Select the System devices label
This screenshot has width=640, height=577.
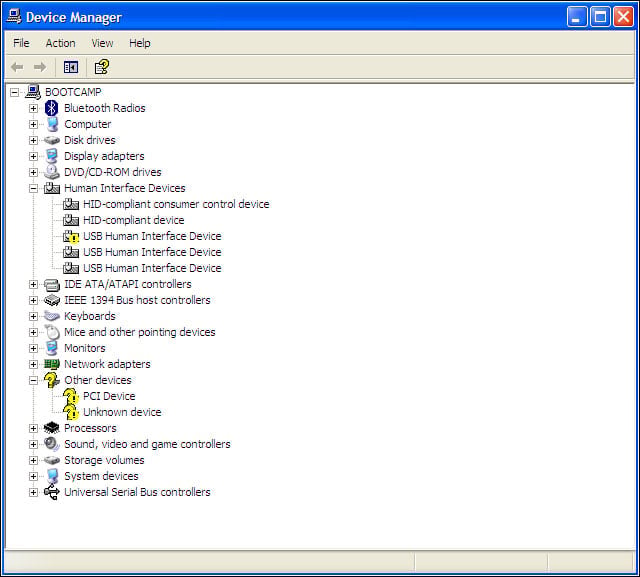point(101,476)
